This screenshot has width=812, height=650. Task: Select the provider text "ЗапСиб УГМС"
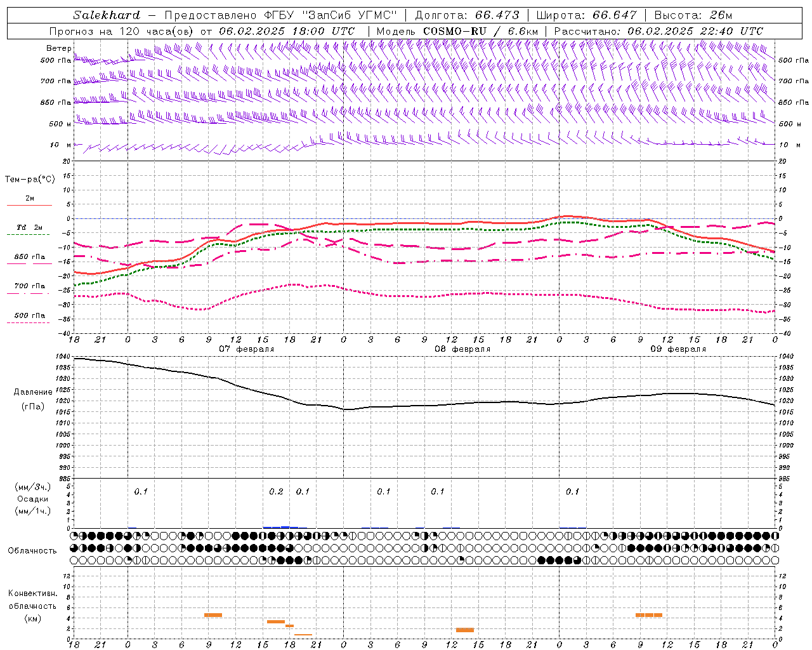(x=351, y=15)
